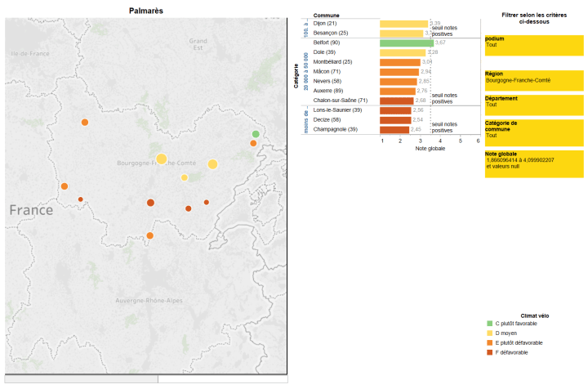Click the 'Mâcon (71)' commune label

328,72
